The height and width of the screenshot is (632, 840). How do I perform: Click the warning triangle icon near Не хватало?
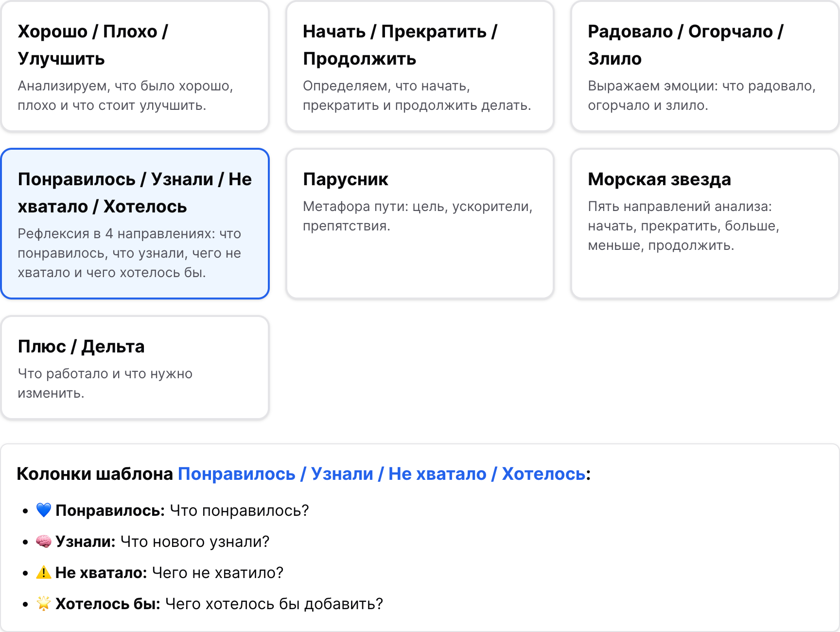point(44,572)
